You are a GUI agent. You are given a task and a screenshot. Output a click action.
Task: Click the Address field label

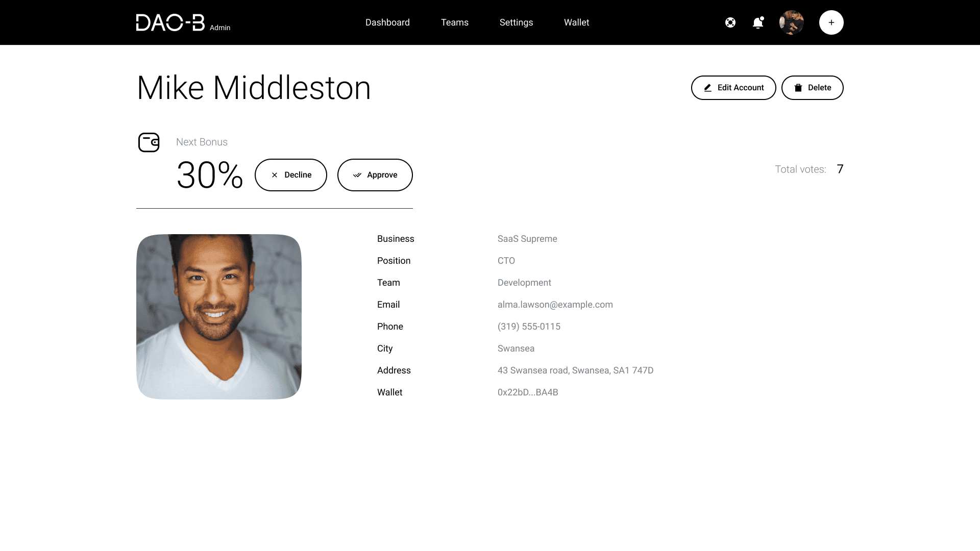(394, 370)
